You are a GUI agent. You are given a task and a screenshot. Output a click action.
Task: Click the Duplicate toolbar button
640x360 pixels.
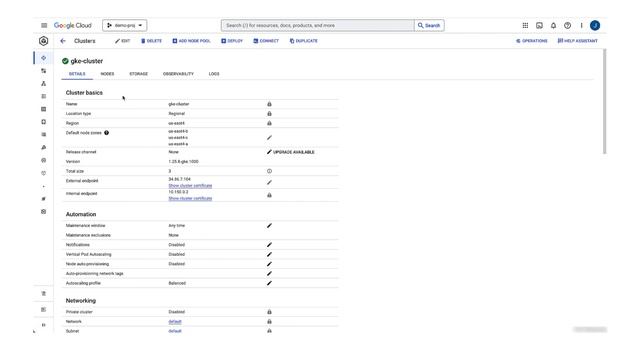[304, 41]
